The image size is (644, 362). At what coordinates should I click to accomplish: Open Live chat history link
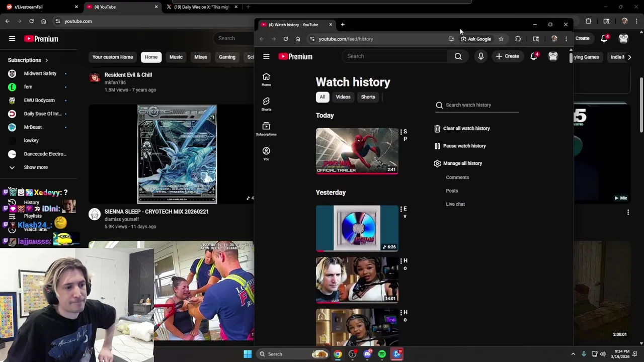(x=455, y=204)
